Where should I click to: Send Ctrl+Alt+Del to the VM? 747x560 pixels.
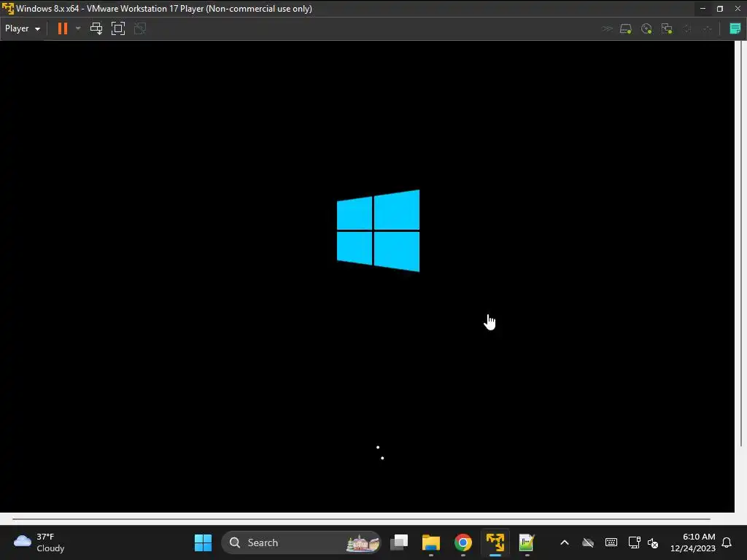pos(96,28)
